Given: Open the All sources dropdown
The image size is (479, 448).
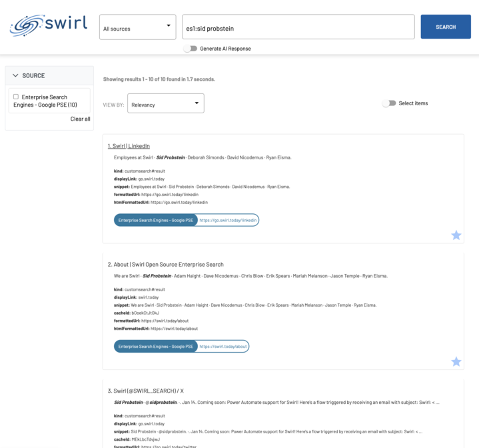Looking at the screenshot, I should (x=137, y=27).
